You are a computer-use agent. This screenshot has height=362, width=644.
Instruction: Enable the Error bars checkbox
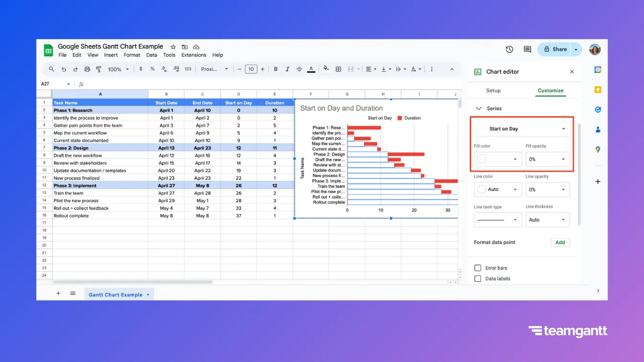click(477, 268)
